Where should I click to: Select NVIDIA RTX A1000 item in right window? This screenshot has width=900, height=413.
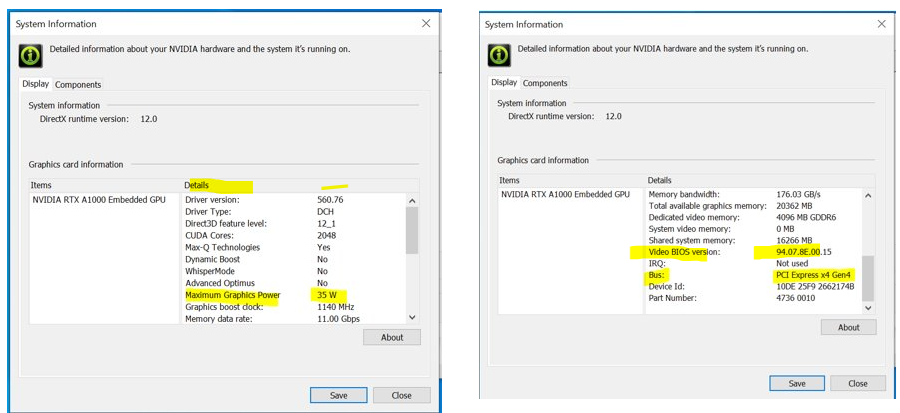pos(565,194)
